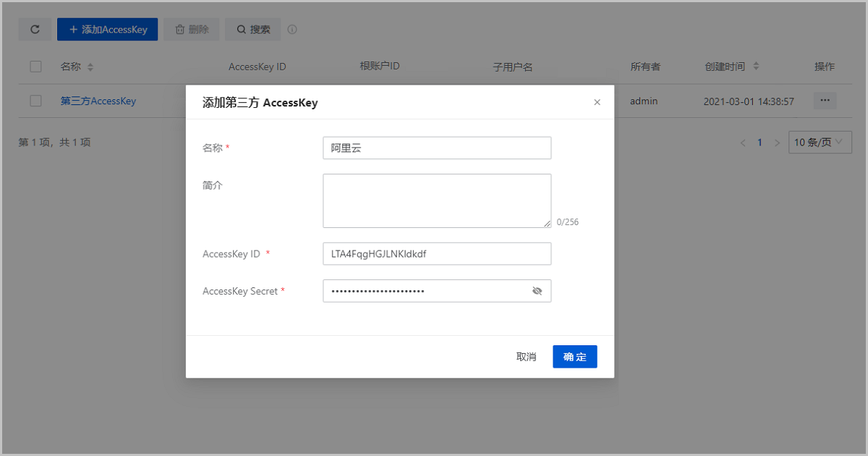Image resolution: width=868 pixels, height=456 pixels.
Task: Click the previous page chevron in pagination
Action: click(742, 142)
